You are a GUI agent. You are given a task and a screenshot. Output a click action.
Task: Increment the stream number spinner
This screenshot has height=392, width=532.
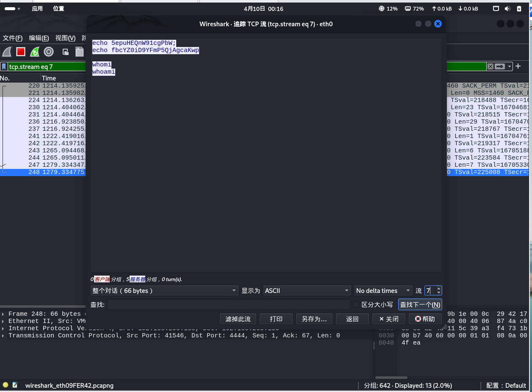[439, 288]
